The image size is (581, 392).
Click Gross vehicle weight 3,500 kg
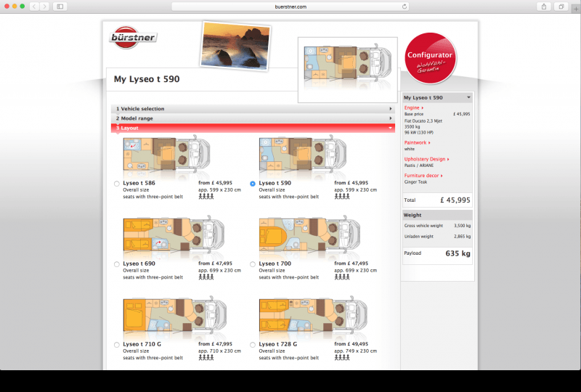pyautogui.click(x=437, y=225)
